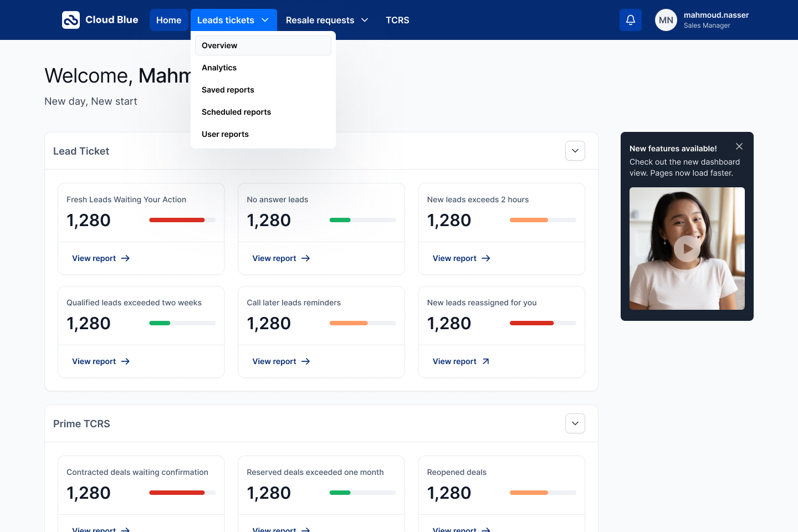The image size is (798, 532).
Task: View report for New leads reassigned for you
Action: pos(462,361)
